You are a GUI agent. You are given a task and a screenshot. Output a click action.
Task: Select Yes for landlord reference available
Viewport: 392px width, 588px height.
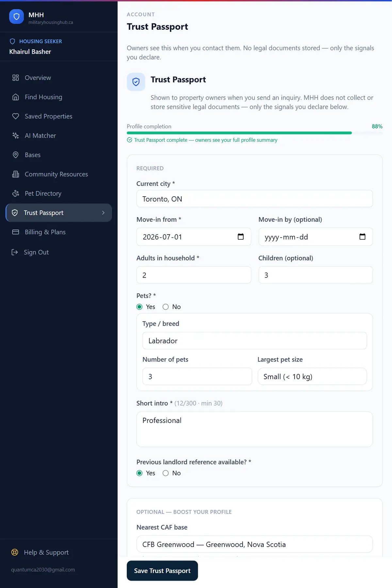(139, 473)
